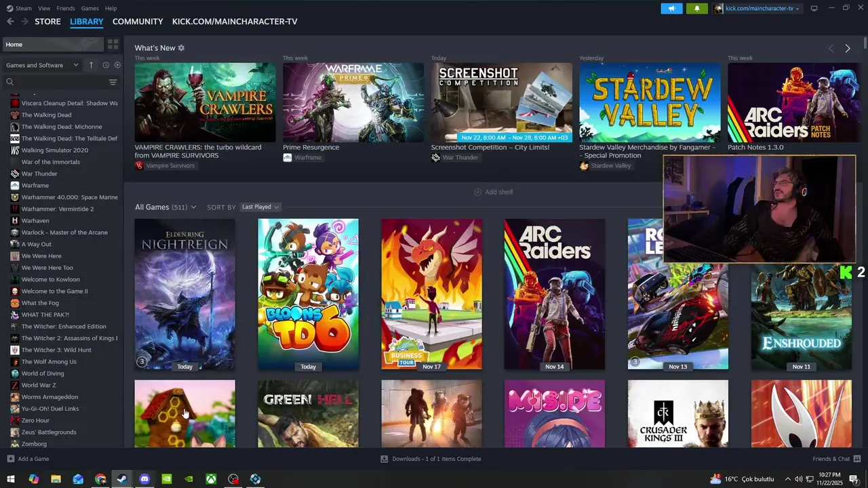Open the sidebar advanced filter icon

click(113, 82)
